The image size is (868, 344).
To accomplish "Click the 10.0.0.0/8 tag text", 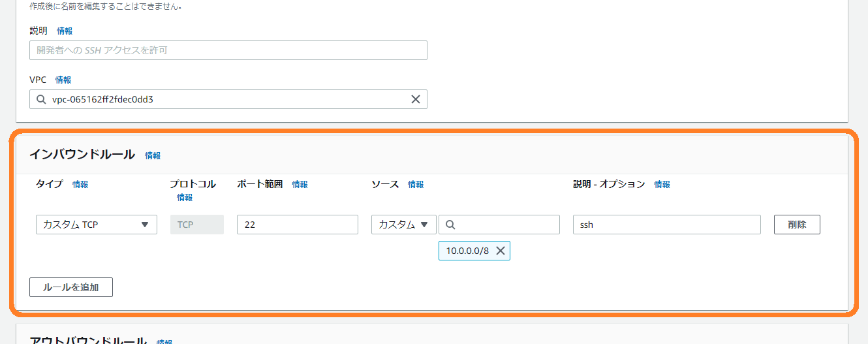I will [467, 251].
